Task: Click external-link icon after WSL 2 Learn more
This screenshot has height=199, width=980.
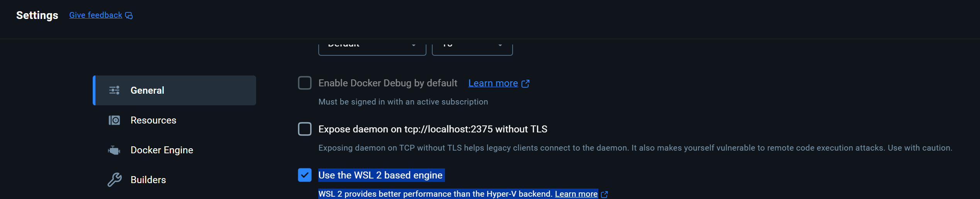Action: coord(605,194)
